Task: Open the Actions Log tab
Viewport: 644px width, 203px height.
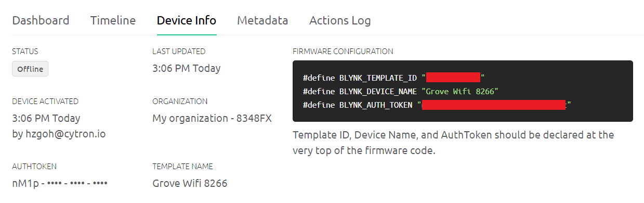Action: tap(340, 21)
